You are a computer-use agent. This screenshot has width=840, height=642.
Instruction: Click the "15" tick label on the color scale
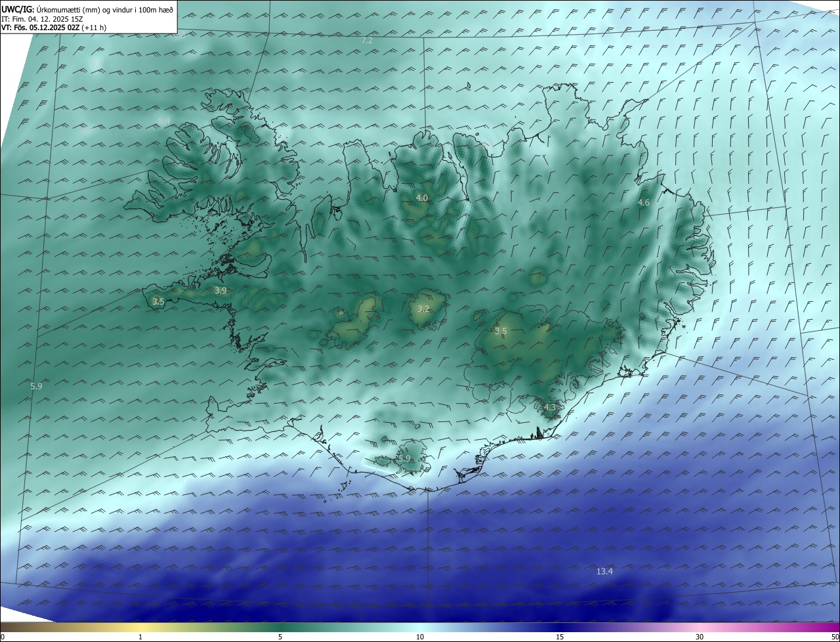click(x=560, y=637)
